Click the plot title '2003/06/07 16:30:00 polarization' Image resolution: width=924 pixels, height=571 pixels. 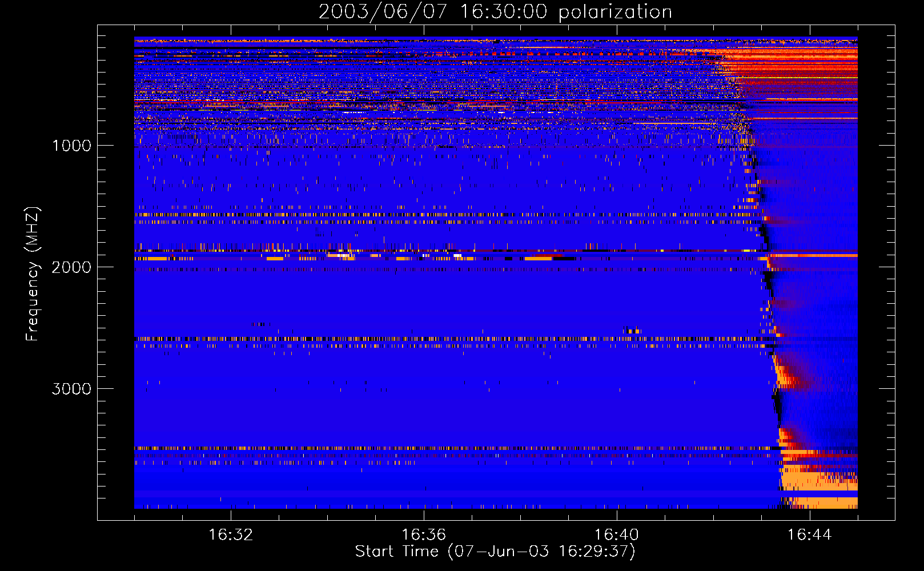pos(495,12)
